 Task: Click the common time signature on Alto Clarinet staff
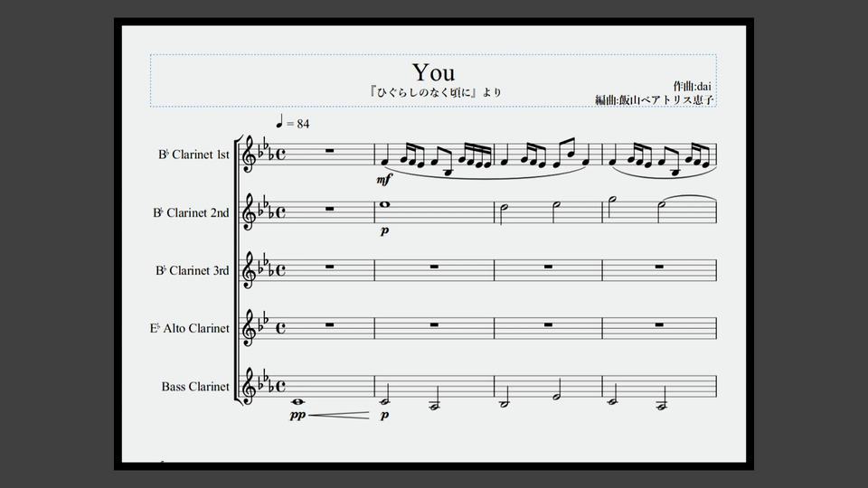pyautogui.click(x=280, y=327)
